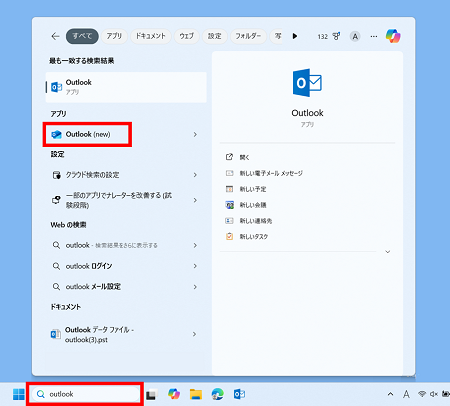Expand Outlook (new) result chevron

coord(195,134)
